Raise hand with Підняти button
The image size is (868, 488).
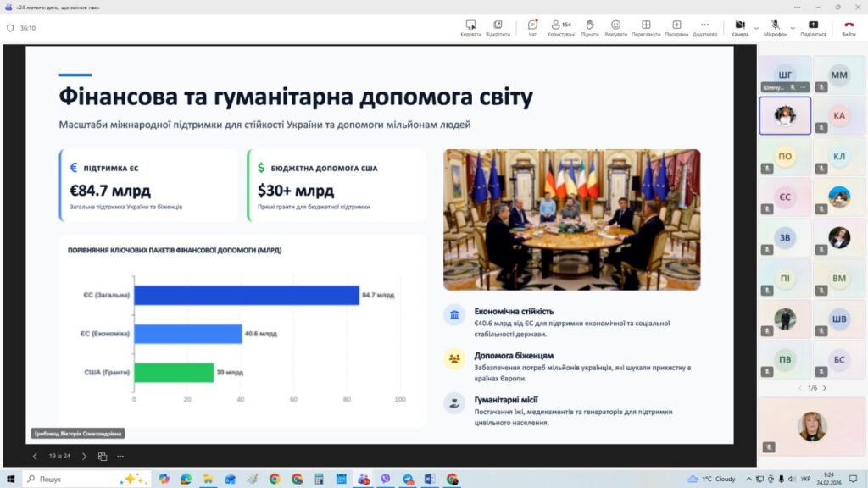tap(590, 27)
